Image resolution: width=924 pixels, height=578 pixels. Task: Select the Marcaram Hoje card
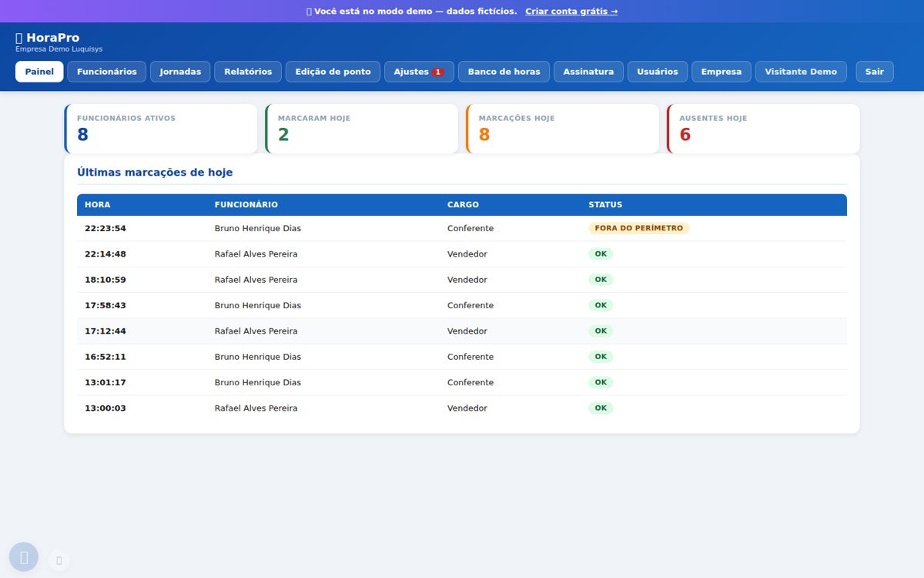click(362, 129)
